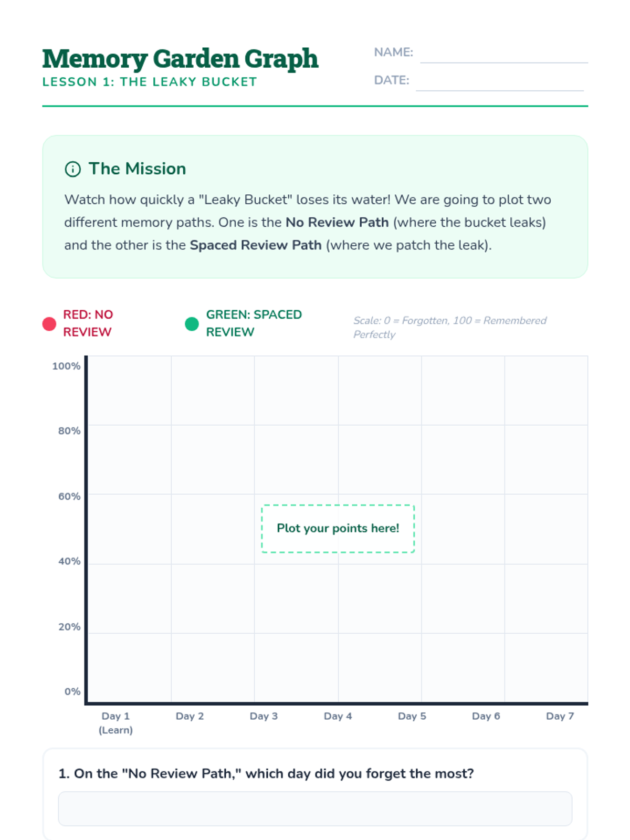This screenshot has width=630, height=840.
Task: Click the Day 7 axis label
Action: [x=560, y=716]
